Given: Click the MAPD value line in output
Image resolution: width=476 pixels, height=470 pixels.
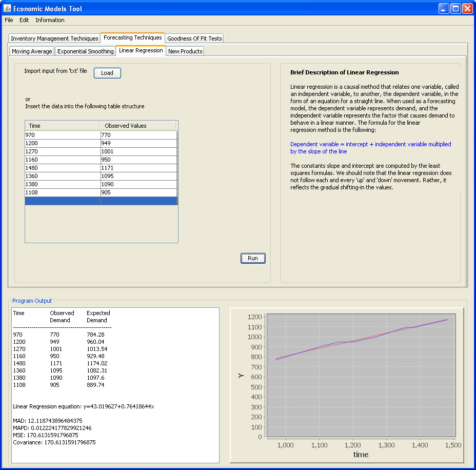Looking at the screenshot, I should [x=52, y=428].
